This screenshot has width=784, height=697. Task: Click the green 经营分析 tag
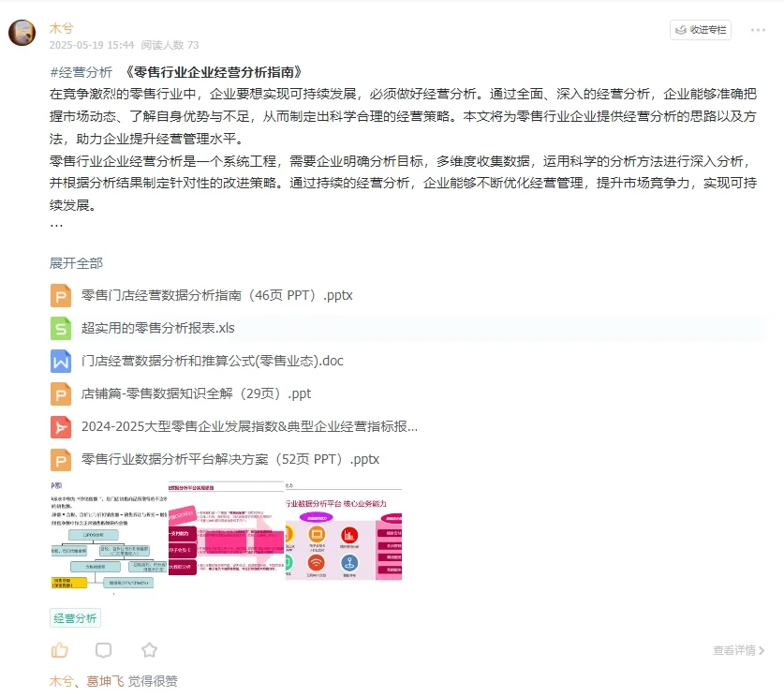click(x=75, y=618)
